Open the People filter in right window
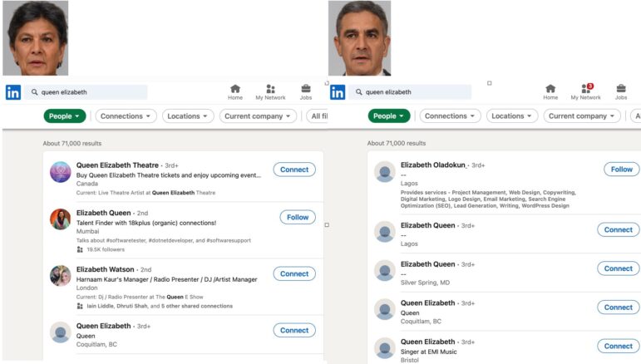This screenshot has width=641, height=364. 389,116
